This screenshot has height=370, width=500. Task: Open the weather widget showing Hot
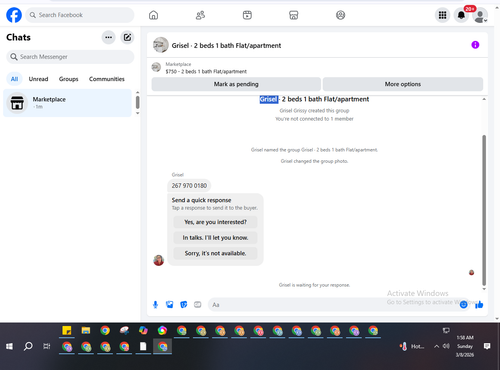tap(412, 347)
